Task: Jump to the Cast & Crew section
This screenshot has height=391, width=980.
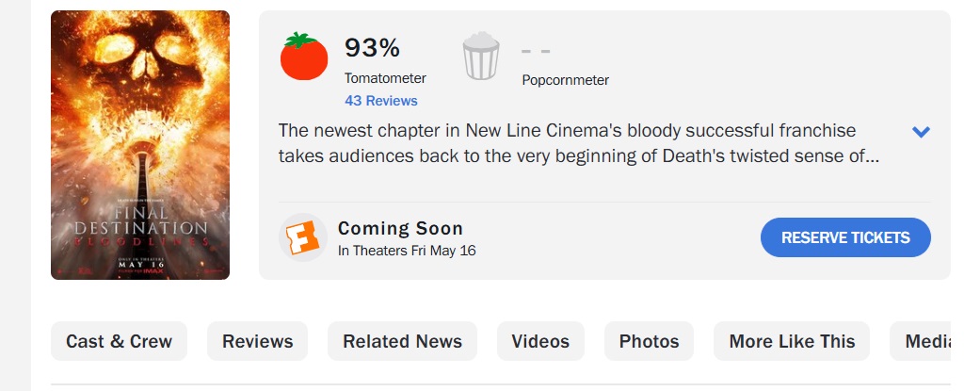Action: coord(119,341)
